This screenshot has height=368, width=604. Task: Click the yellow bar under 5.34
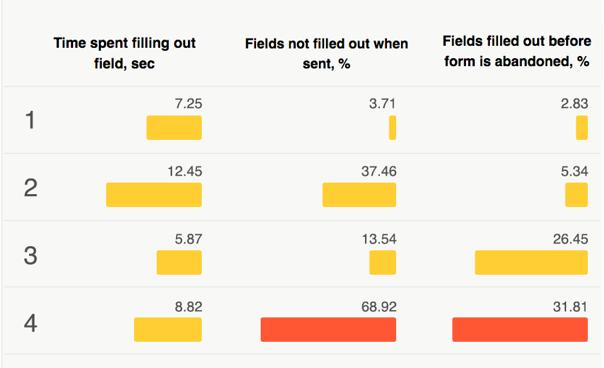[x=577, y=195]
